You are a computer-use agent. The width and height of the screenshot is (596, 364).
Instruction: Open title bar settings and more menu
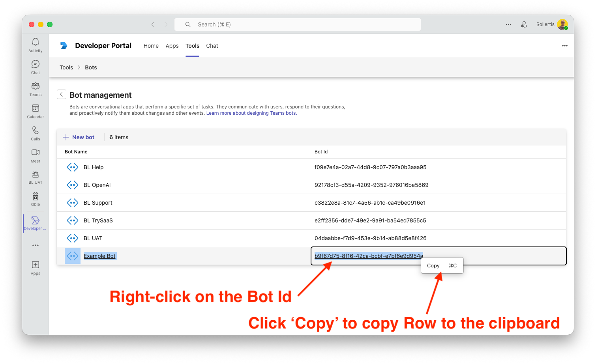click(508, 24)
